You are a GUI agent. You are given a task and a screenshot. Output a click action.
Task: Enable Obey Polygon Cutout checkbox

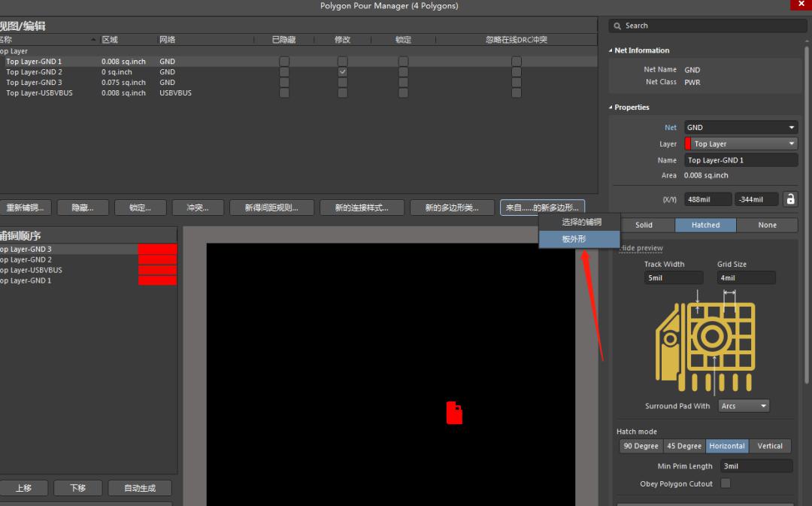coord(726,483)
